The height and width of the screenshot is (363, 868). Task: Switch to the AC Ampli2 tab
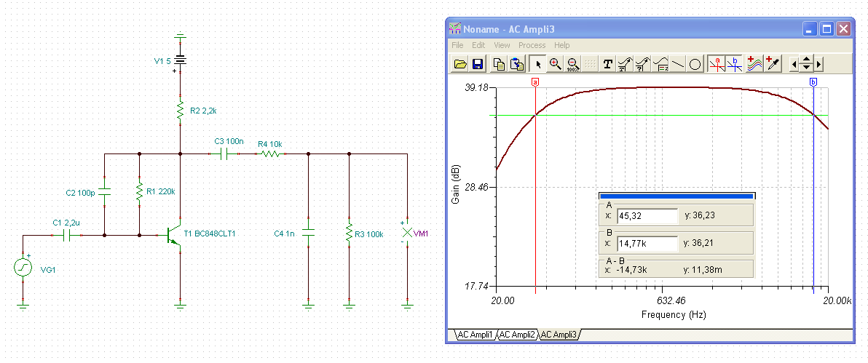[516, 335]
